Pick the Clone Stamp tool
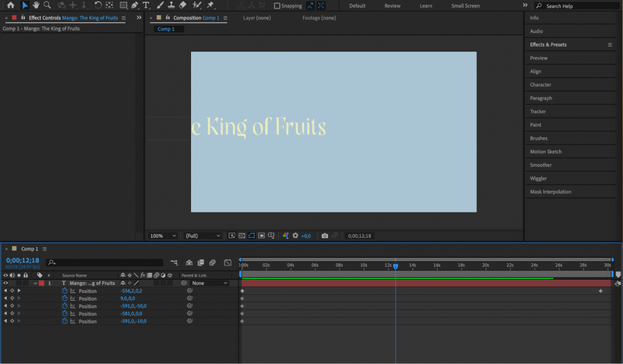The image size is (623, 364). [x=170, y=5]
